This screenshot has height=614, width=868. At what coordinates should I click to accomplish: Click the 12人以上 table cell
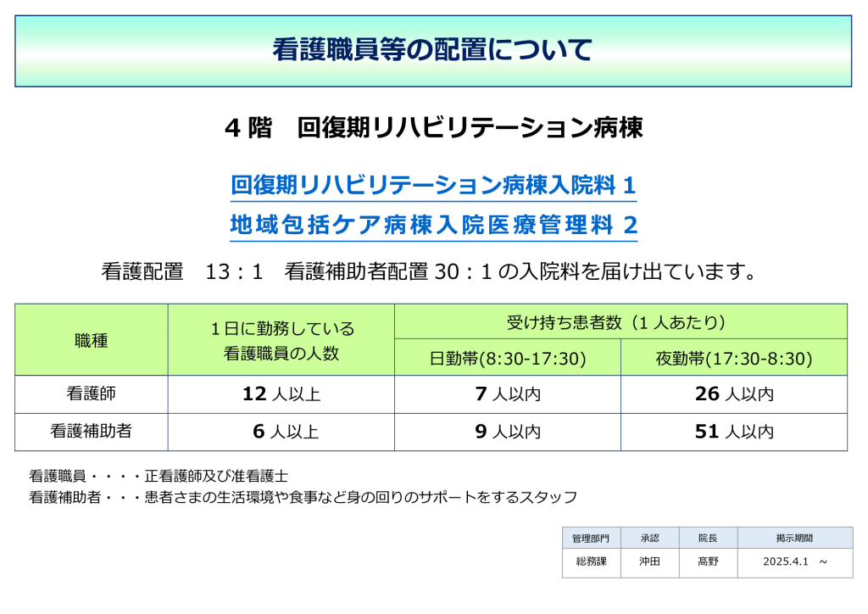[x=281, y=394]
